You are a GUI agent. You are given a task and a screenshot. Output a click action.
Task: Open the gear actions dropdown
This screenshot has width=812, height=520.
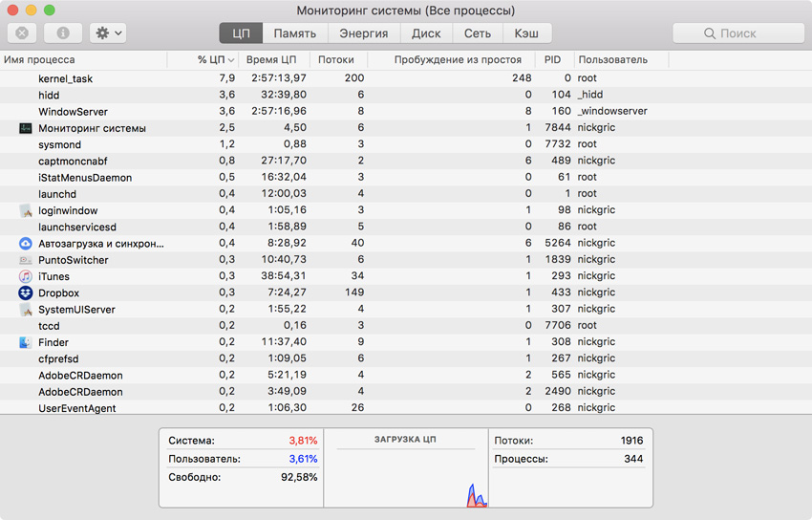click(x=107, y=32)
